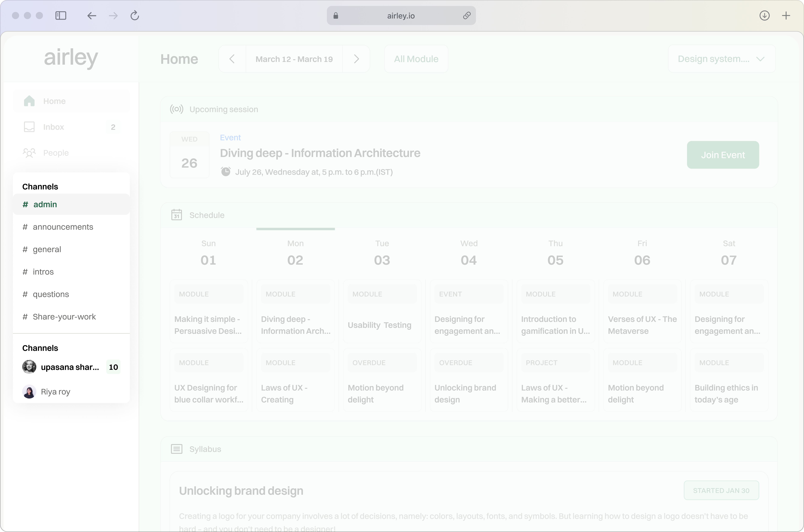The height and width of the screenshot is (532, 804).
Task: Go to next week with right chevron
Action: 356,59
